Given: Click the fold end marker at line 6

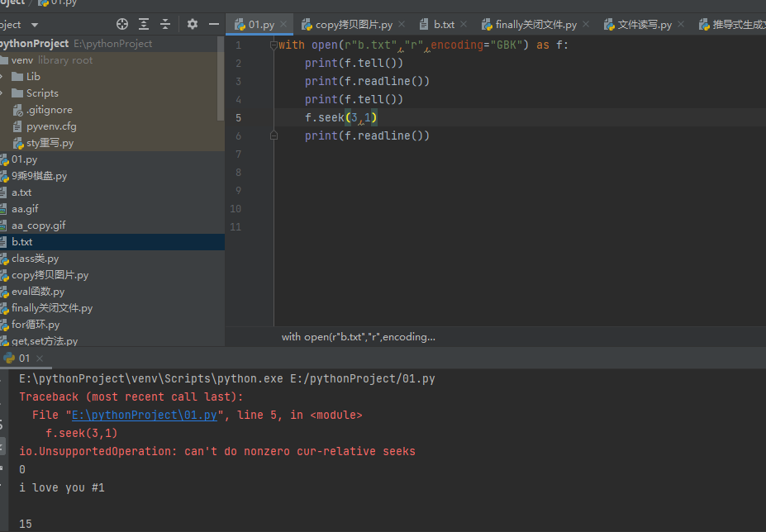Looking at the screenshot, I should click(x=274, y=135).
